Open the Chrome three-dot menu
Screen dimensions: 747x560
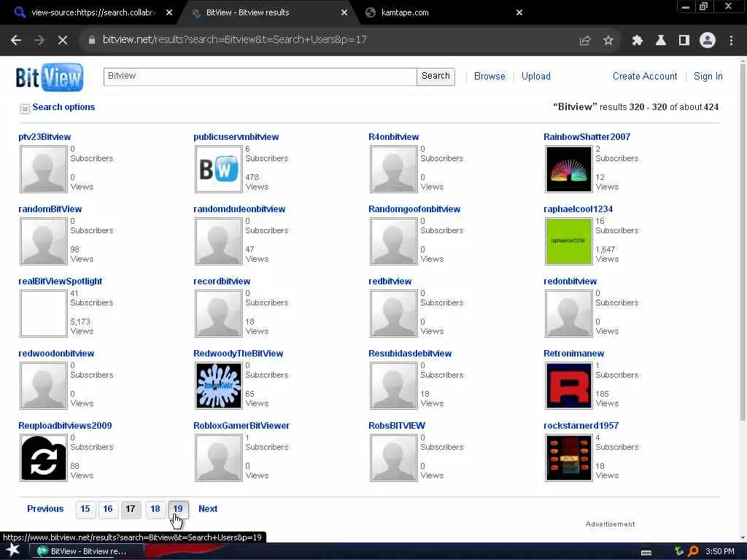pos(731,41)
